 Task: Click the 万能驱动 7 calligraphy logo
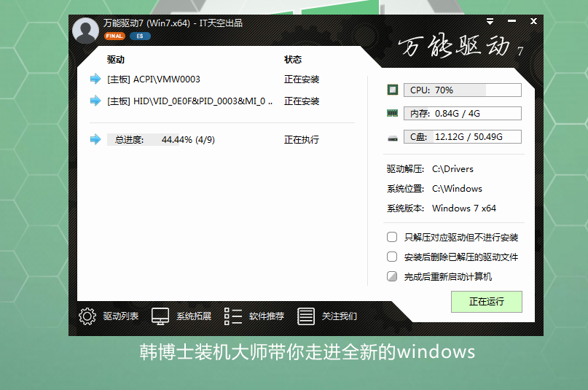[461, 46]
